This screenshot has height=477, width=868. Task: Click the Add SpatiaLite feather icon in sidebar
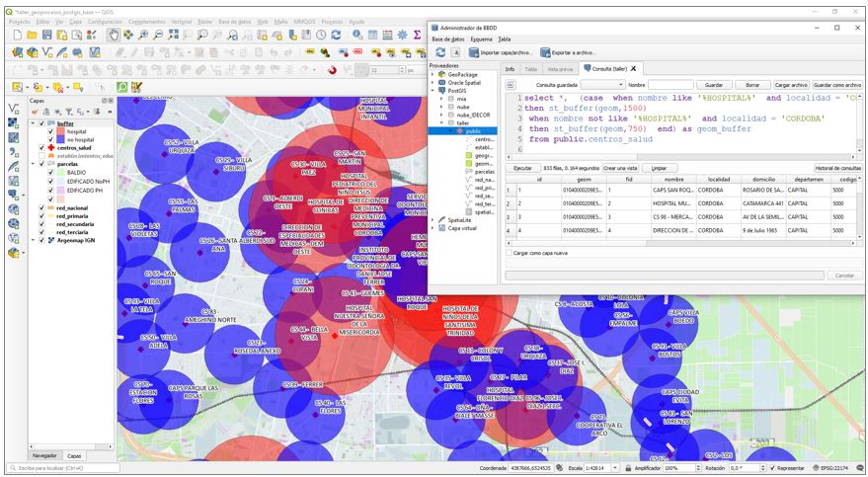[14, 167]
